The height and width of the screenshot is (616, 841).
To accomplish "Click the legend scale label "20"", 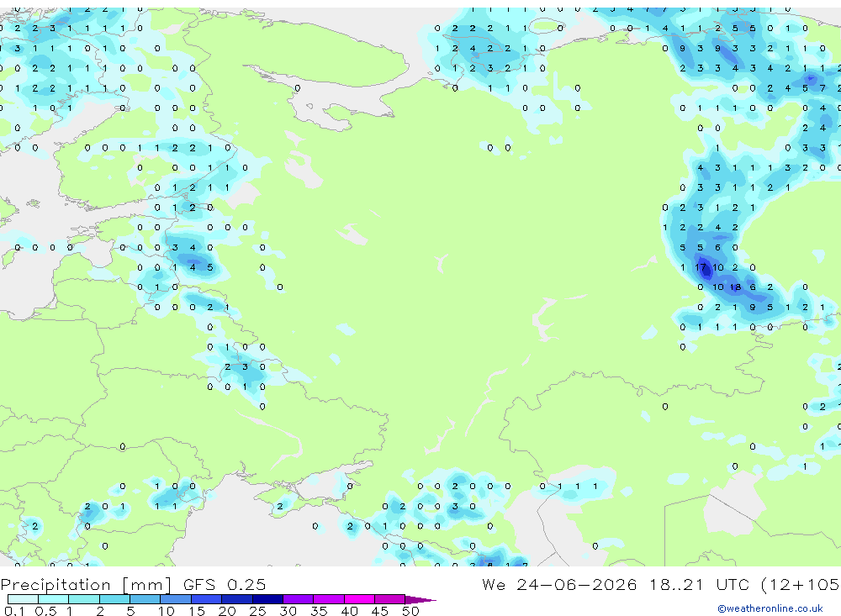I will pos(227,611).
